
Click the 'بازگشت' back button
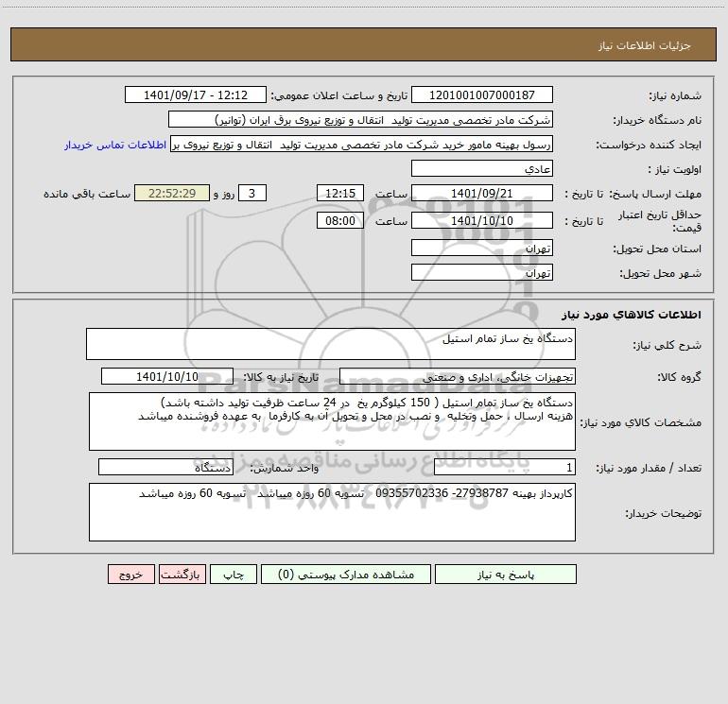pyautogui.click(x=182, y=574)
